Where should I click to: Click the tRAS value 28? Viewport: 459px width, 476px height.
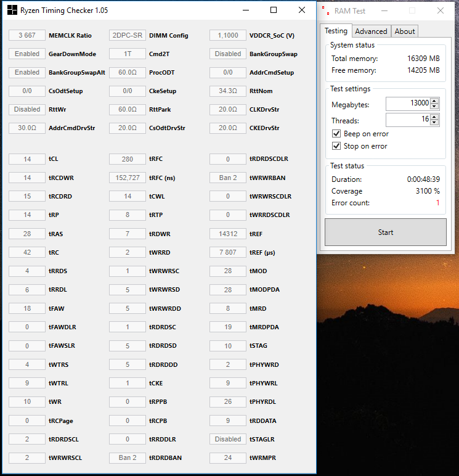coord(27,234)
